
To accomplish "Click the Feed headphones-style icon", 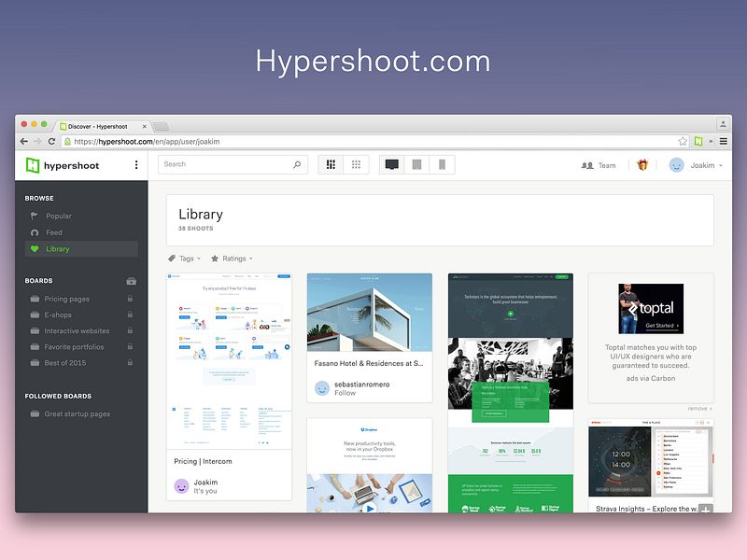I will point(35,232).
